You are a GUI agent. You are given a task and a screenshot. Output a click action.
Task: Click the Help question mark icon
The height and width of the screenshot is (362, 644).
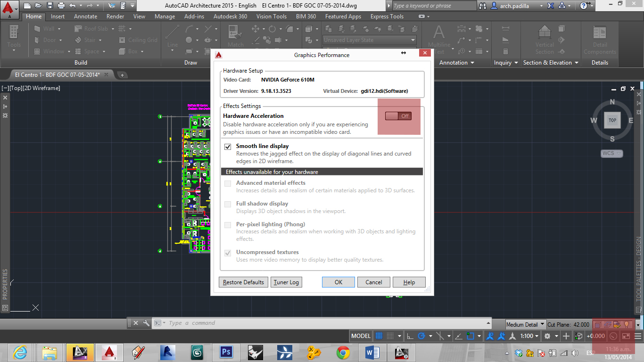pos(584,5)
